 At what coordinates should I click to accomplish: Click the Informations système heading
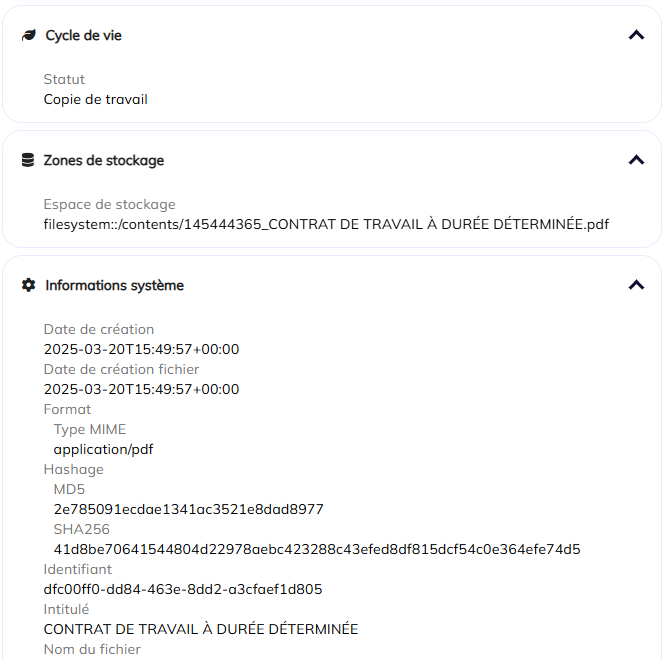point(115,285)
